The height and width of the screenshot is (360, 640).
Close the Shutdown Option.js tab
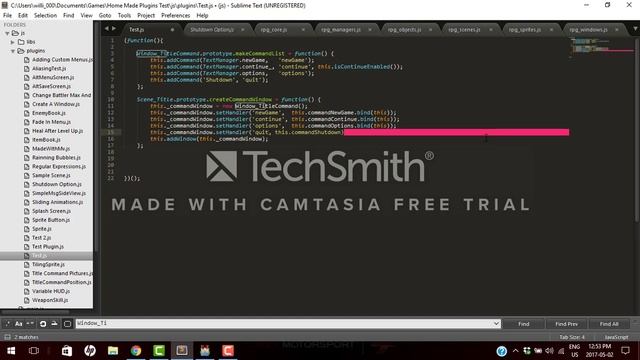(243, 30)
